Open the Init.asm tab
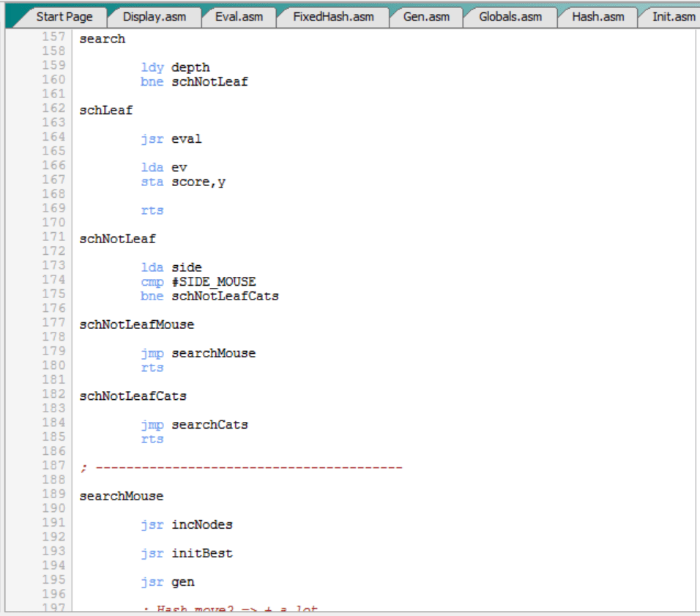Screen dimensions: 700x616 pos(673,17)
